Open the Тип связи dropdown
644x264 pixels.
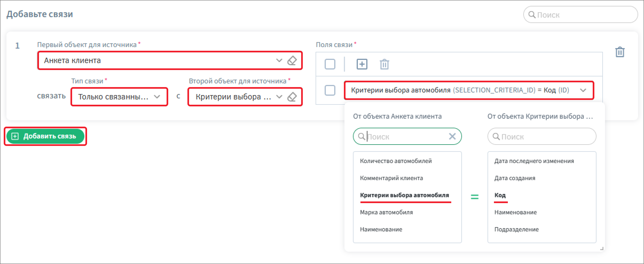point(157,97)
